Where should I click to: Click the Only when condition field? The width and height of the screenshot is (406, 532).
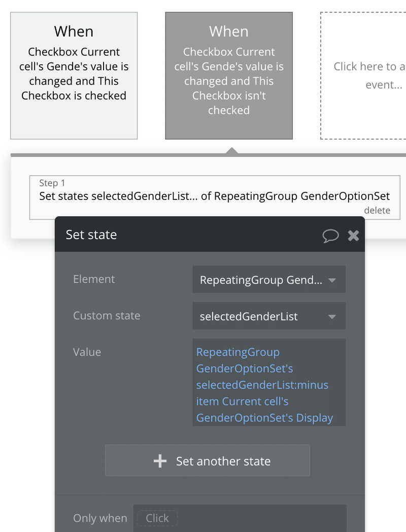(240, 518)
